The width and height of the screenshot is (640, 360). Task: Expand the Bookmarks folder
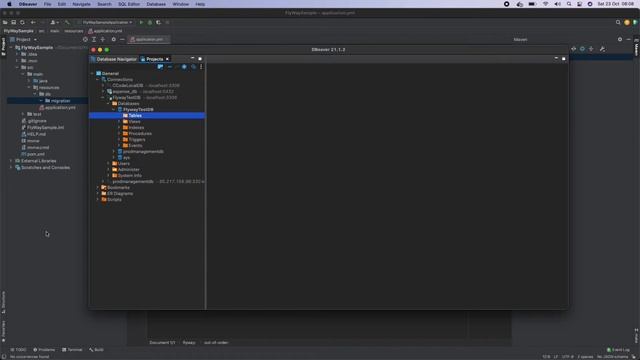98,188
